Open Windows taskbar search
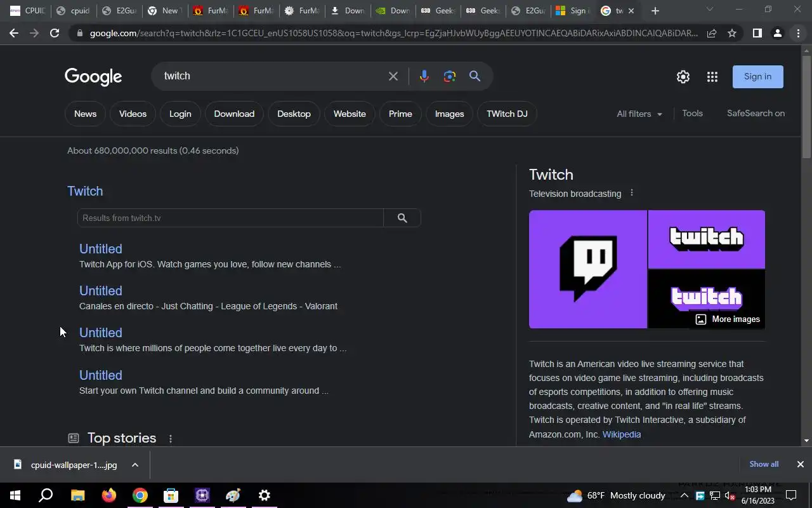 (x=46, y=495)
